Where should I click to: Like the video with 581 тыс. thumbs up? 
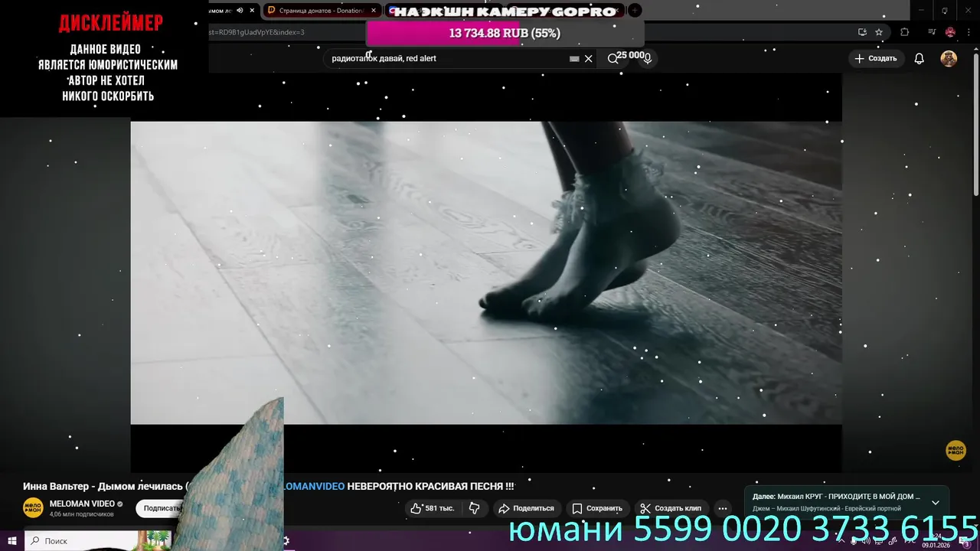pyautogui.click(x=433, y=508)
